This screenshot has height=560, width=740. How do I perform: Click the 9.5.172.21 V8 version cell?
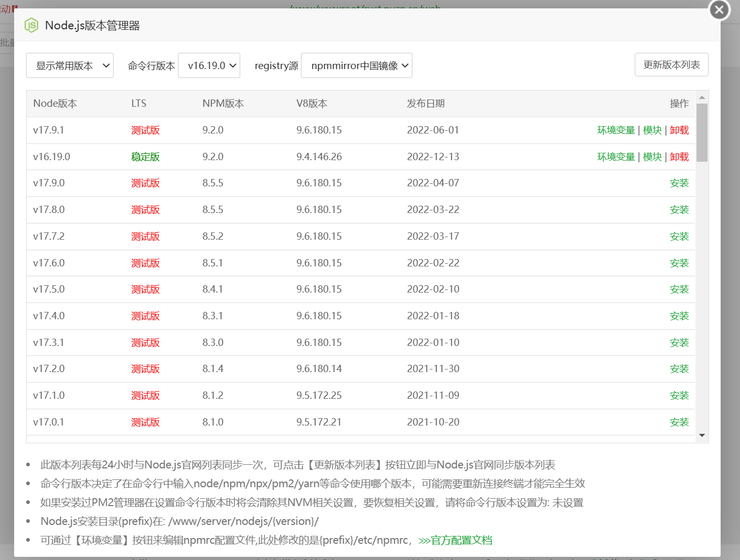click(x=319, y=422)
